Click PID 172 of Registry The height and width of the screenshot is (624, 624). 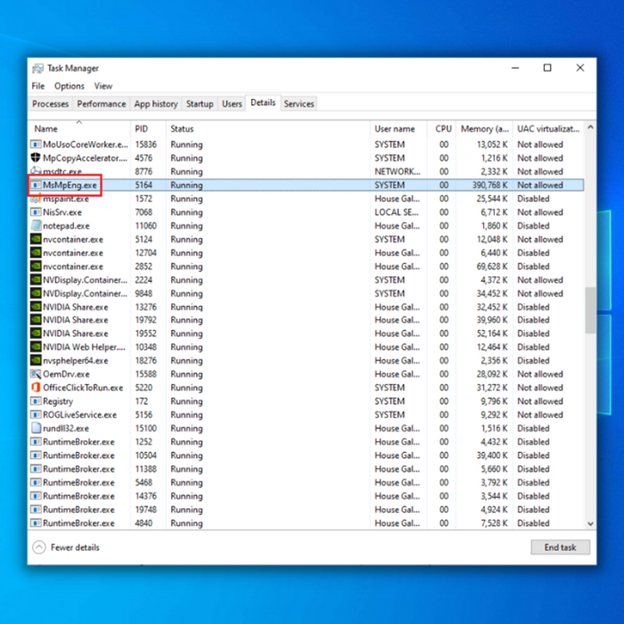point(141,401)
